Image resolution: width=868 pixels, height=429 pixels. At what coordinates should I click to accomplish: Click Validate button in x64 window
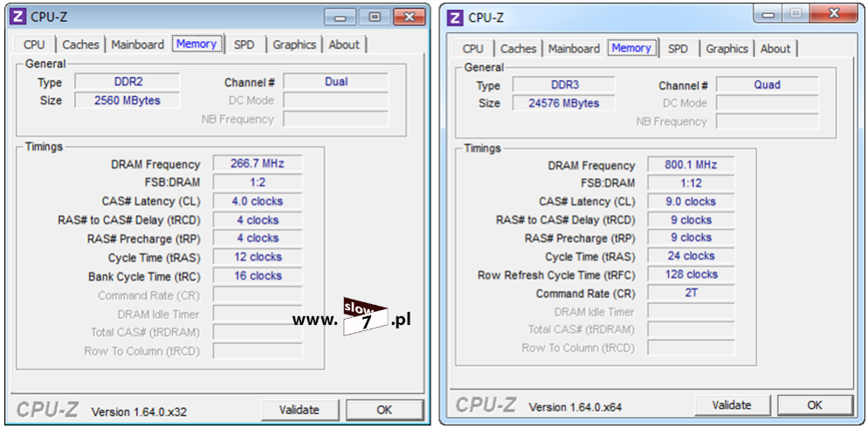tap(732, 405)
